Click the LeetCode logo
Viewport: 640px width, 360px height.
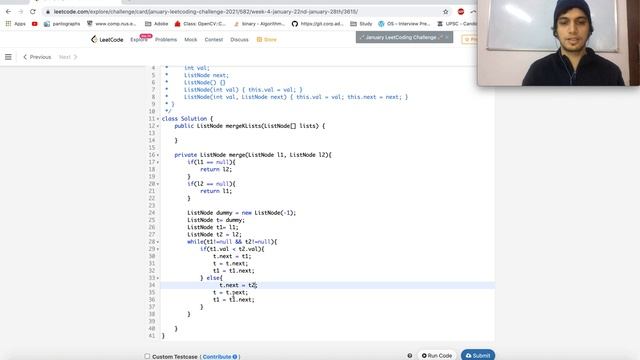click(107, 40)
